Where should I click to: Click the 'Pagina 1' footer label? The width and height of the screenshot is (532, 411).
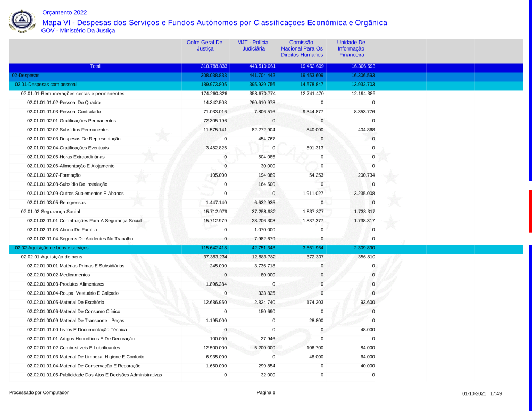coord(266,393)
